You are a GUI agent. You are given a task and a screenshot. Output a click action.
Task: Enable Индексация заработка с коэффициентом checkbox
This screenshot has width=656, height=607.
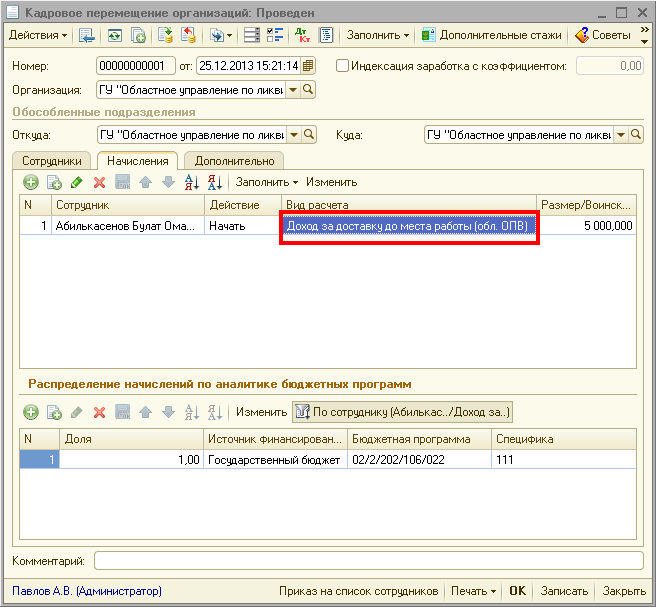(343, 66)
